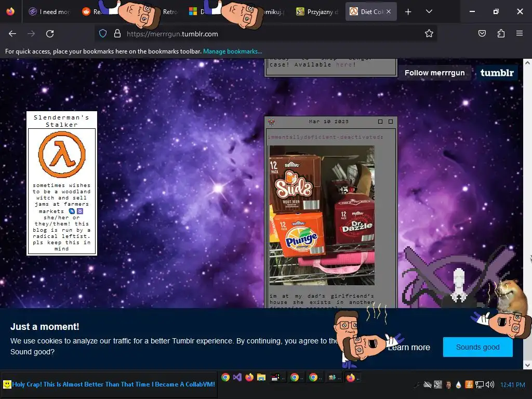Click the forward navigation arrow

click(x=31, y=34)
